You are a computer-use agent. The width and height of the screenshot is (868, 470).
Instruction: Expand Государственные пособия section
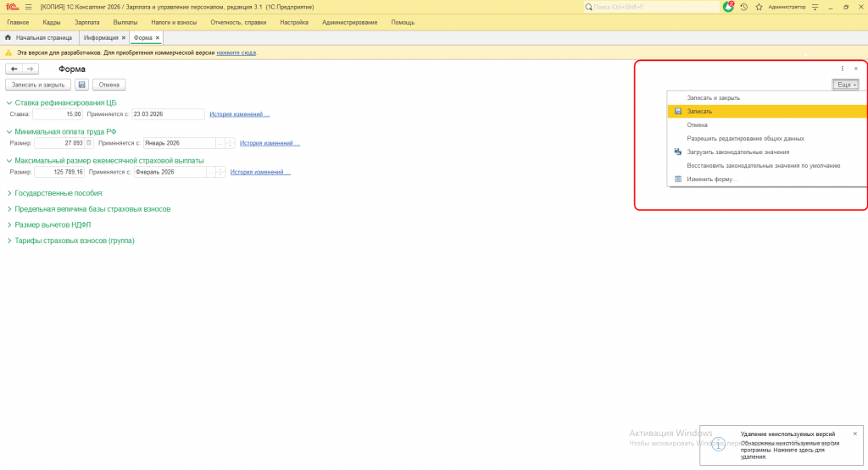coord(8,193)
